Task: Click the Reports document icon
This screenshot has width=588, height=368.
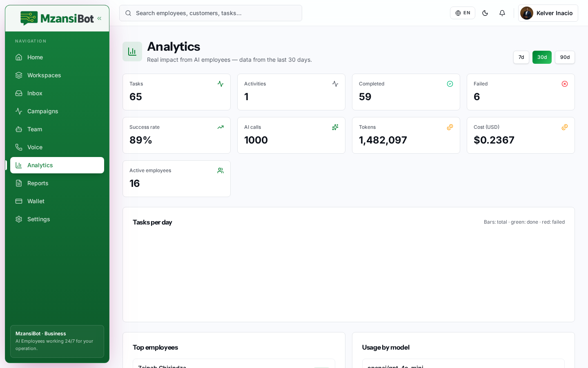Action: tap(19, 183)
